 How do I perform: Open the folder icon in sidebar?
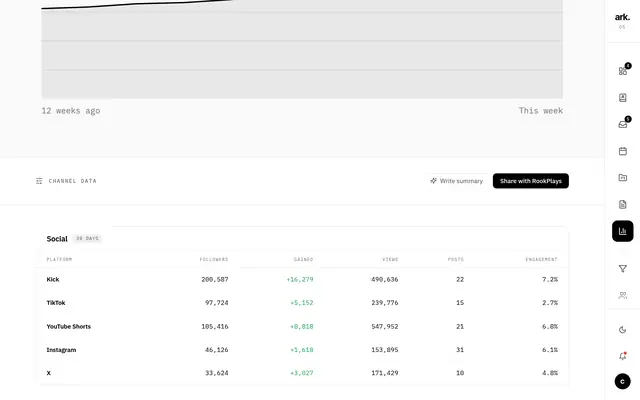[622, 178]
